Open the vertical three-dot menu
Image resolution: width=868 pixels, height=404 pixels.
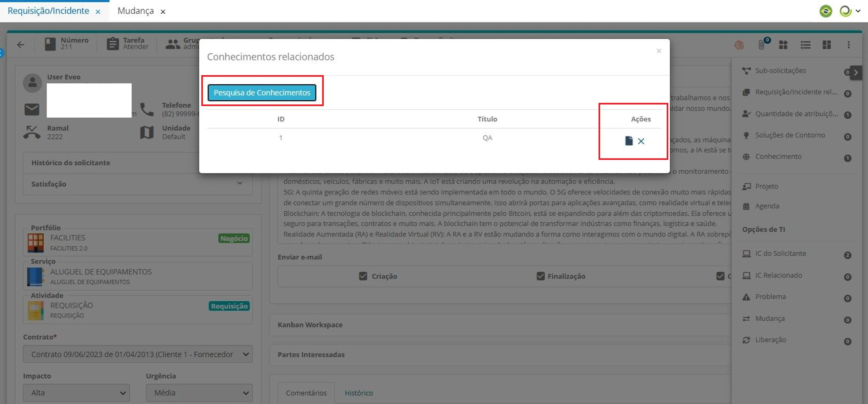click(x=848, y=45)
